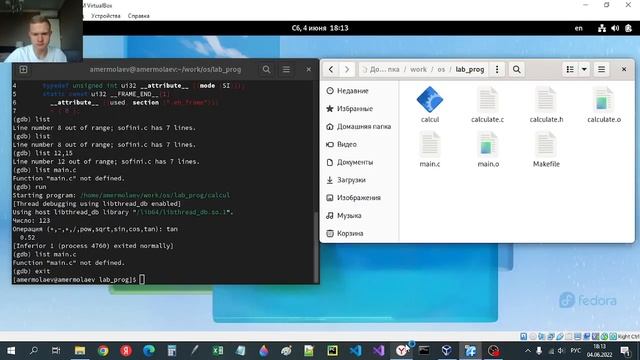Image resolution: width=640 pixels, height=360 pixels.
Task: Open Task View on the Windows taskbar
Action: [56, 351]
